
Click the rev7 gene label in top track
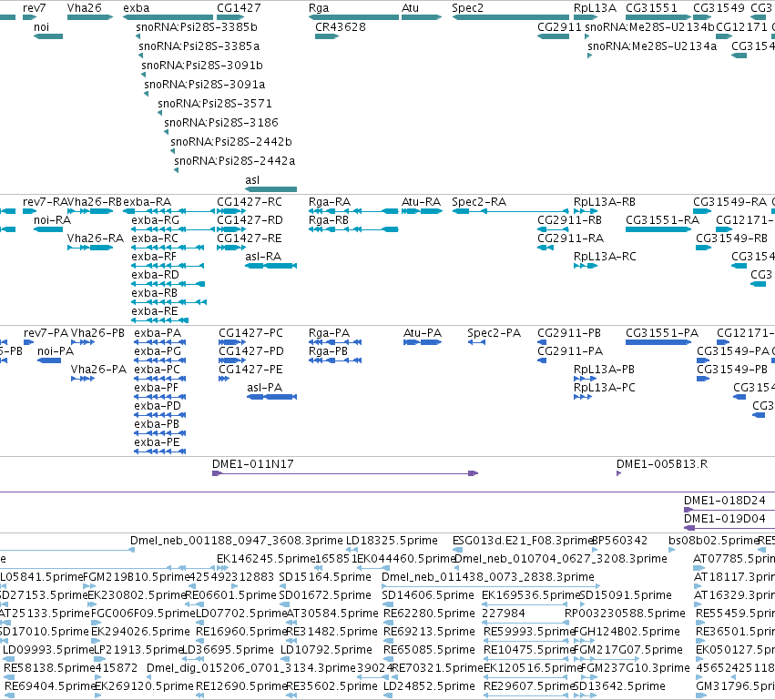[x=34, y=8]
